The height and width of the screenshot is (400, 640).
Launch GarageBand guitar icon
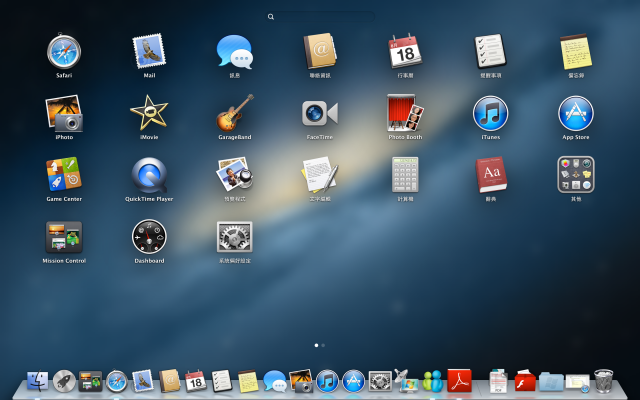[234, 113]
